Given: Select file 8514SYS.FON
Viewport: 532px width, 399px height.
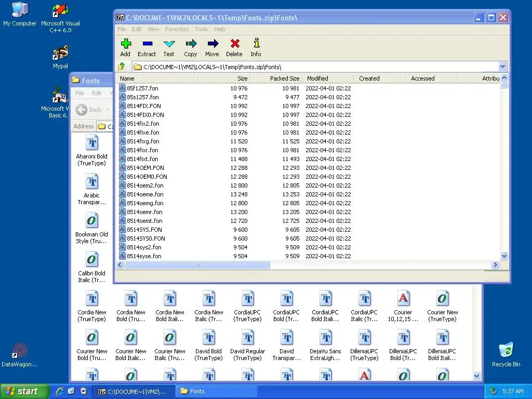Looking at the screenshot, I should tap(144, 229).
